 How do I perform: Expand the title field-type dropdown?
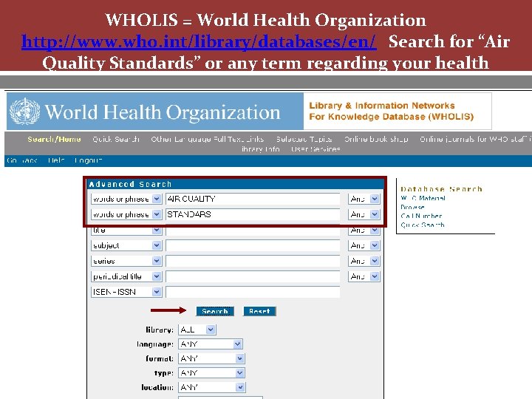(x=126, y=230)
